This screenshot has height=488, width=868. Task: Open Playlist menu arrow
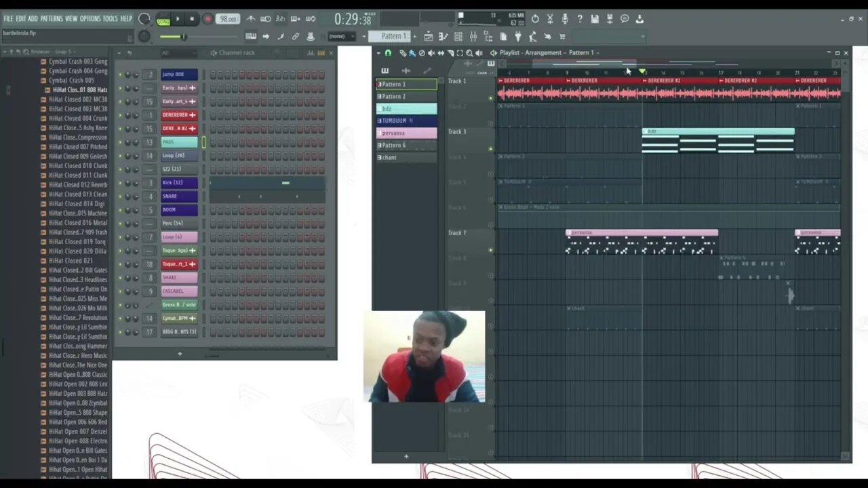pyautogui.click(x=378, y=53)
